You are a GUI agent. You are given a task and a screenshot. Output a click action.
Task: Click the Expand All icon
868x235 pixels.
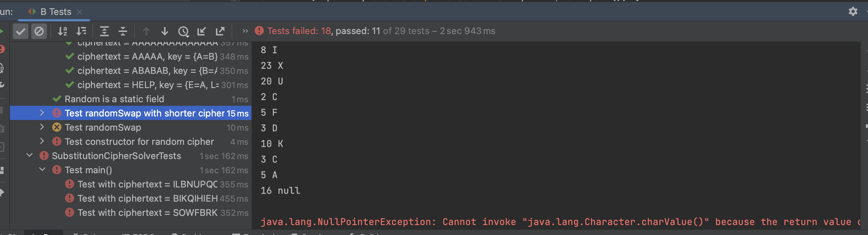coord(104,31)
